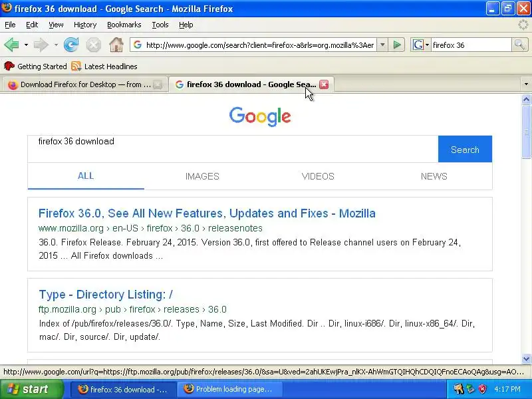Select the ALL results tab
Screen dimensions: 532x399
point(86,176)
